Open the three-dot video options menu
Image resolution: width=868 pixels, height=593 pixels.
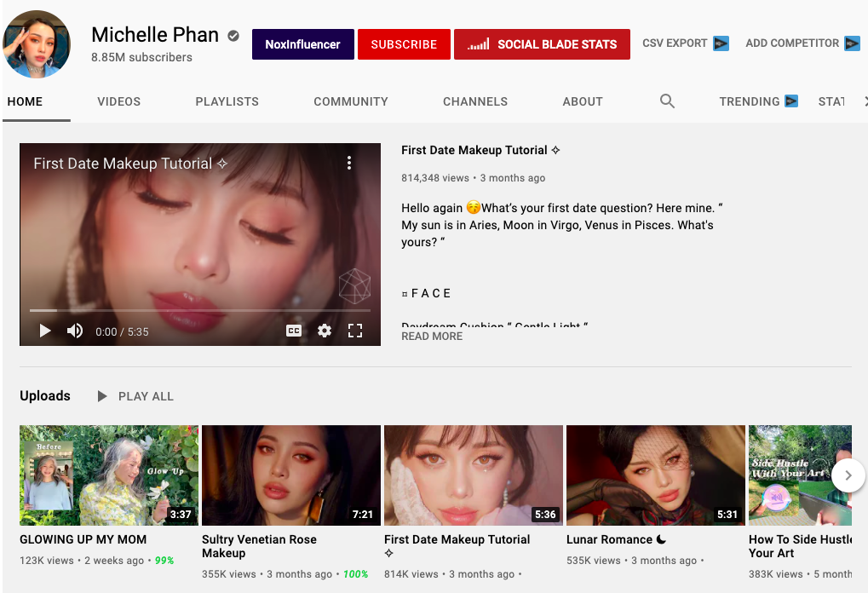[x=349, y=164]
